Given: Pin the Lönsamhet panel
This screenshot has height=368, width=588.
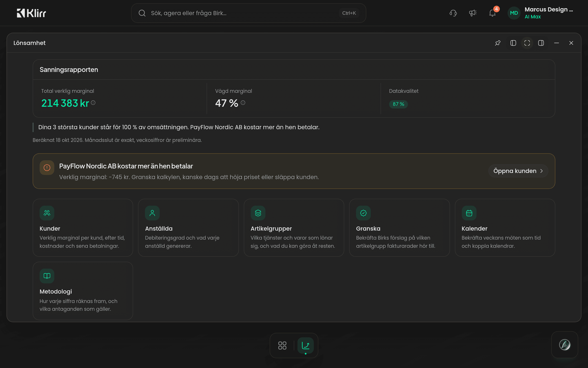Looking at the screenshot, I should point(498,43).
